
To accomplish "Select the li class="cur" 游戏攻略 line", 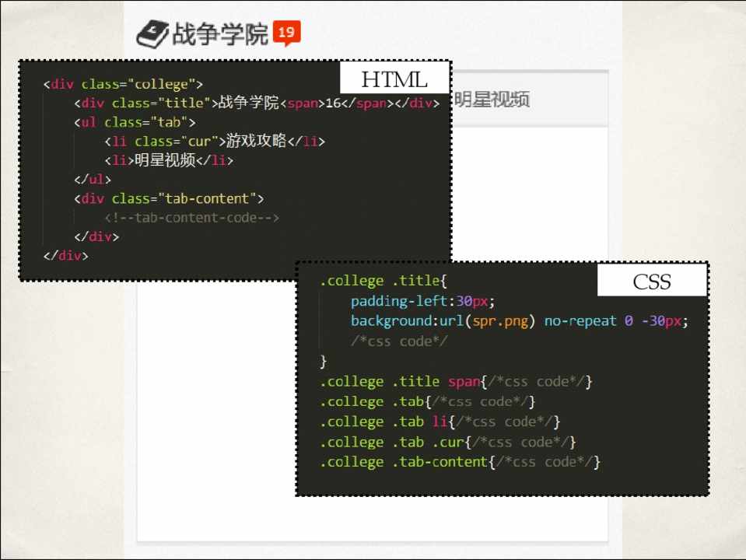I will pos(214,142).
